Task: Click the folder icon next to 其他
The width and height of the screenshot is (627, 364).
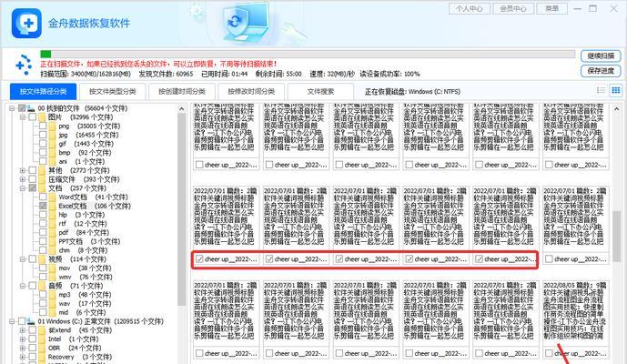Action: tap(43, 170)
